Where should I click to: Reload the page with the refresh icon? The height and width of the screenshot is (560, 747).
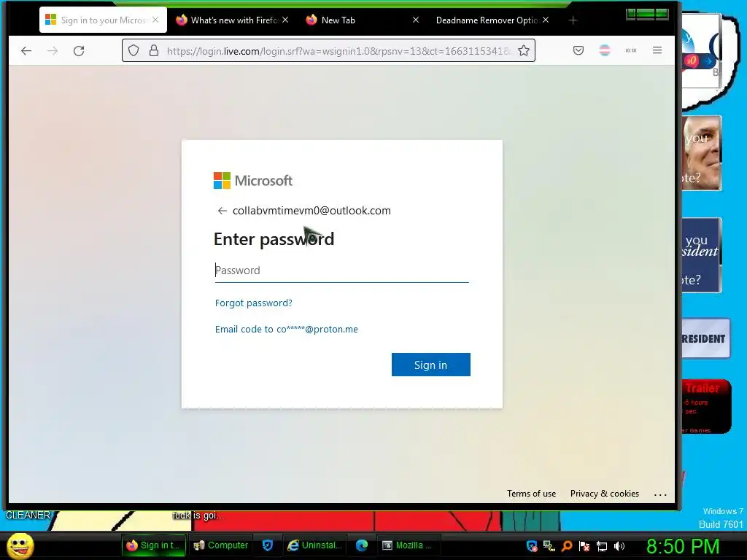[x=79, y=50]
